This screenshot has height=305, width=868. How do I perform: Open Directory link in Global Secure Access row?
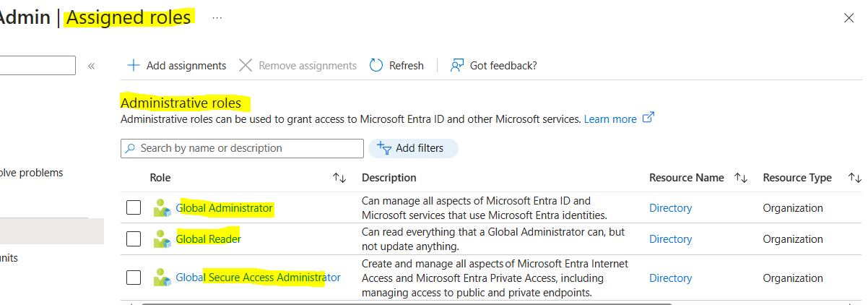click(670, 278)
